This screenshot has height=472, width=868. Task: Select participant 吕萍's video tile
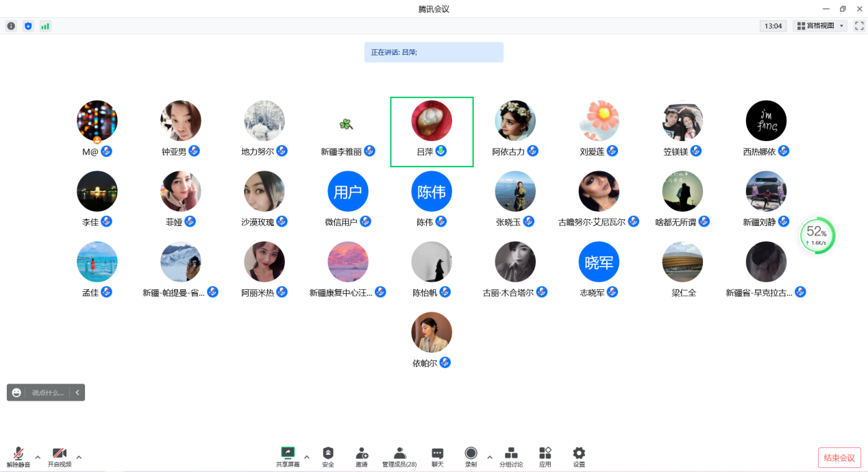pyautogui.click(x=432, y=132)
